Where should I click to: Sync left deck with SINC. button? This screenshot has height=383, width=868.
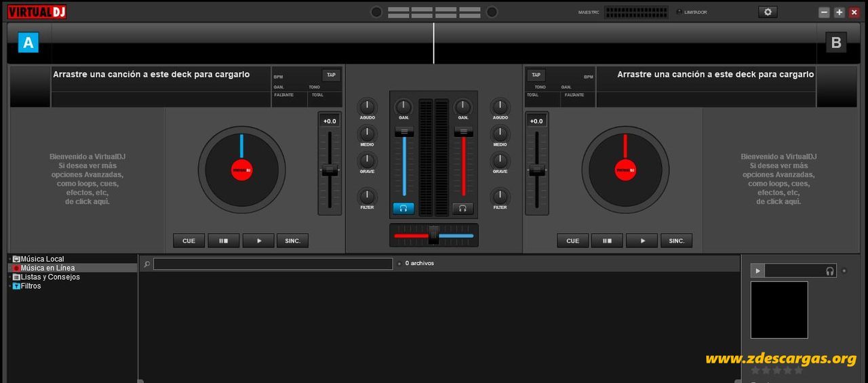(x=293, y=241)
